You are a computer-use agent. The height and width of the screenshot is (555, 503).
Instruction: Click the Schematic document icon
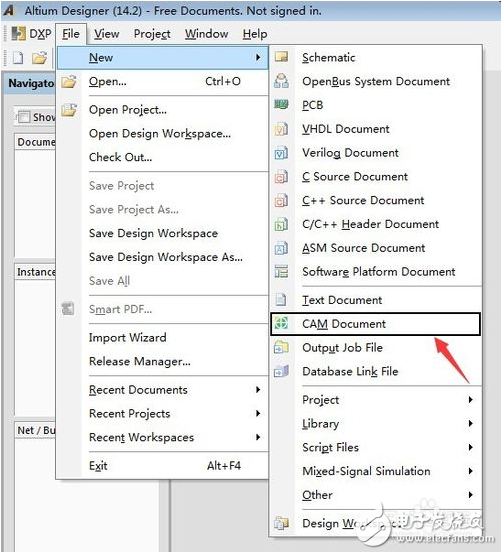click(x=282, y=57)
